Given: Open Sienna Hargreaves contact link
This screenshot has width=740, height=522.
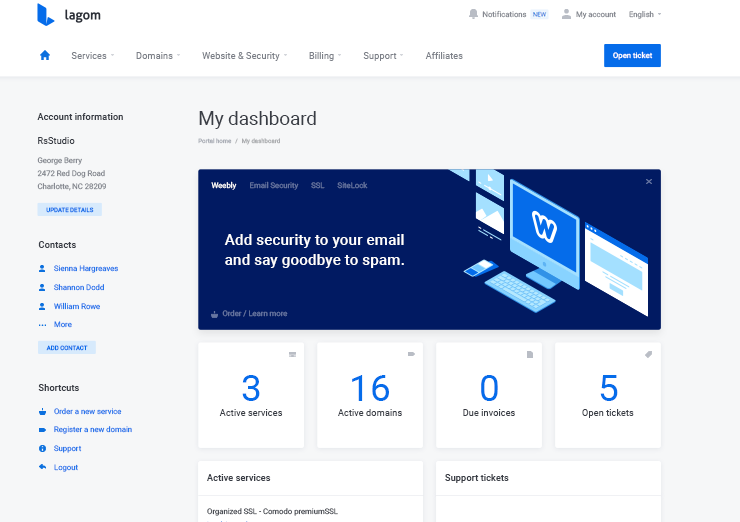Looking at the screenshot, I should click(x=86, y=269).
